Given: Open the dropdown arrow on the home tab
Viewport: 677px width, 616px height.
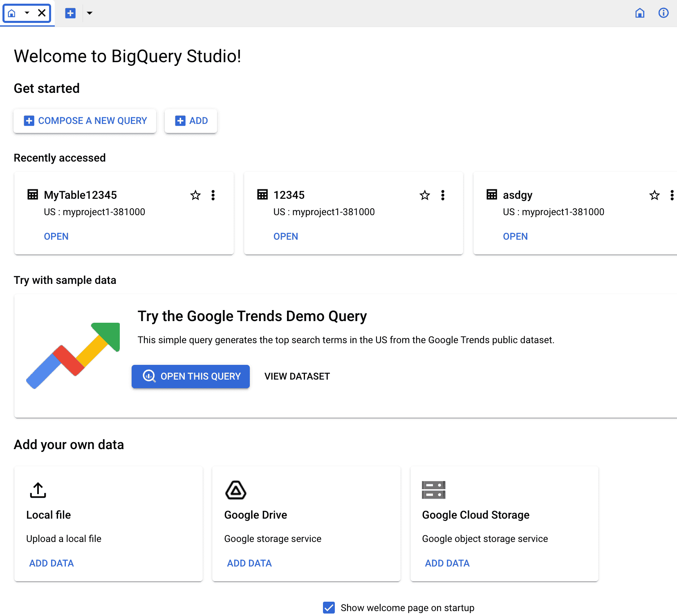Looking at the screenshot, I should [x=27, y=13].
